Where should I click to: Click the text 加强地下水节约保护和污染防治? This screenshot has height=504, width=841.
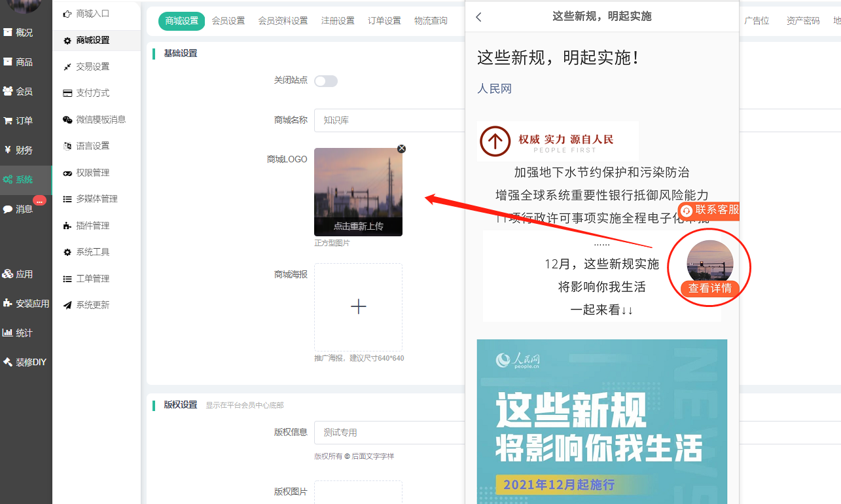click(601, 173)
